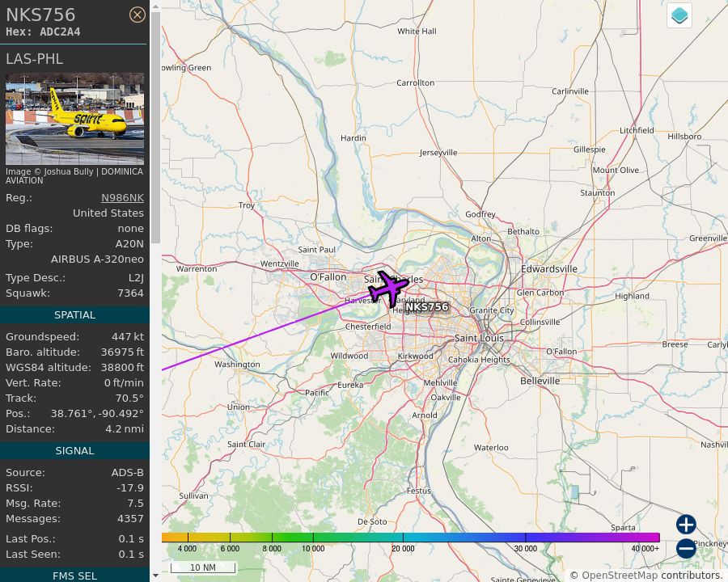Viewport: 728px width, 582px height.
Task: Collapse the SPATIAL section header
Action: [74, 314]
